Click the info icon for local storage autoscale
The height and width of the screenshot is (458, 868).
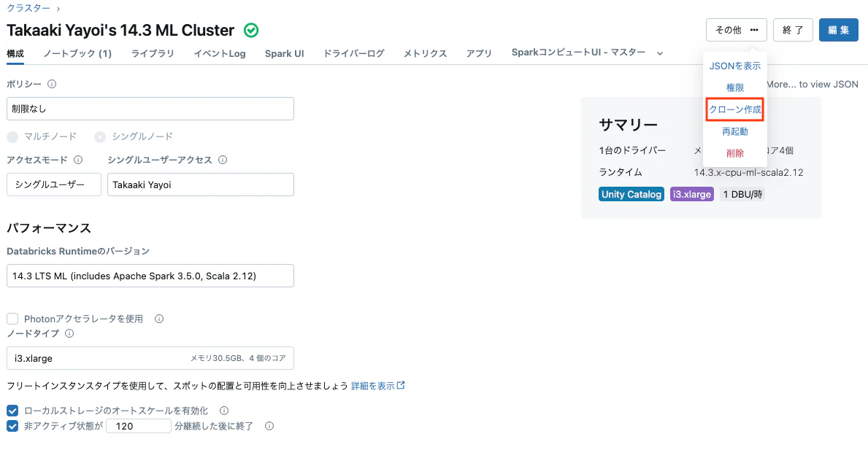[224, 411]
